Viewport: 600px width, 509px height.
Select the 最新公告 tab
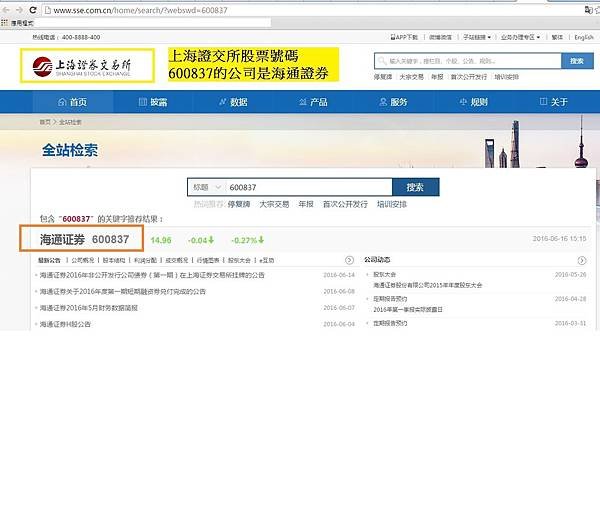tap(49, 260)
